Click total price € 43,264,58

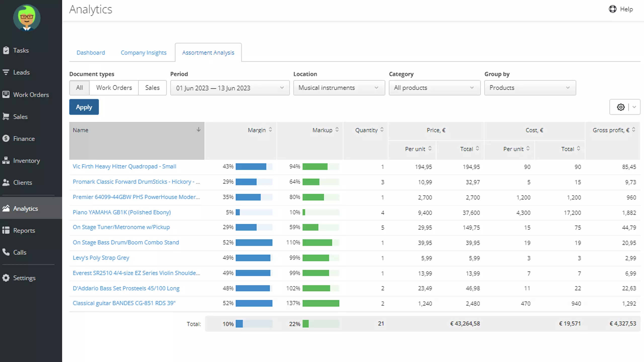coord(465,324)
